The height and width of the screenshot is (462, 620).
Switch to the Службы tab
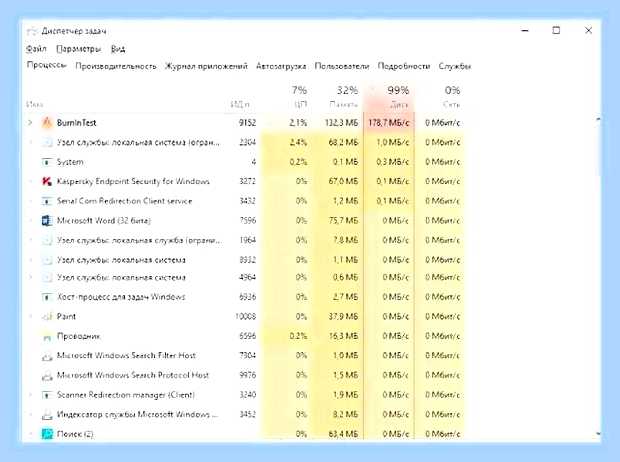[x=454, y=66]
